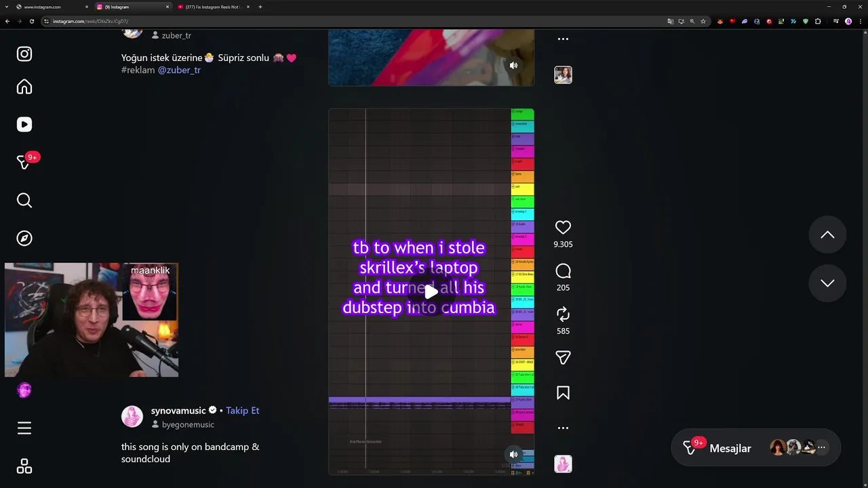Like the synovamusic reel with heart
The image size is (868, 488).
563,228
